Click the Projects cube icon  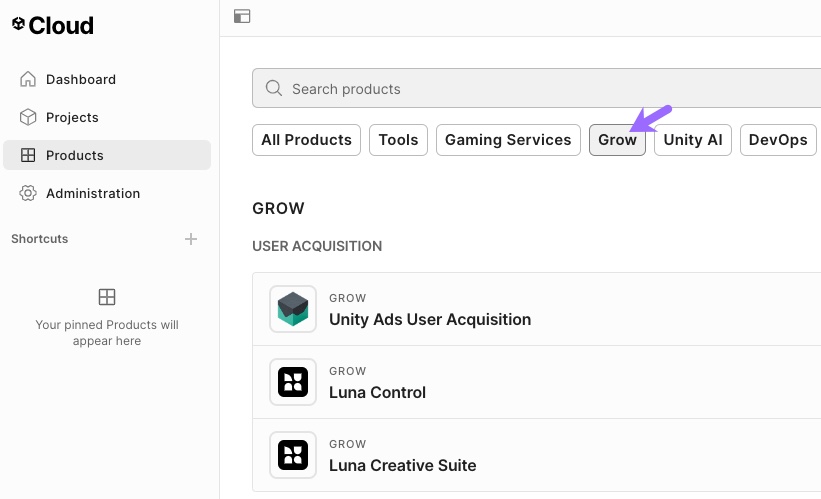click(28, 117)
